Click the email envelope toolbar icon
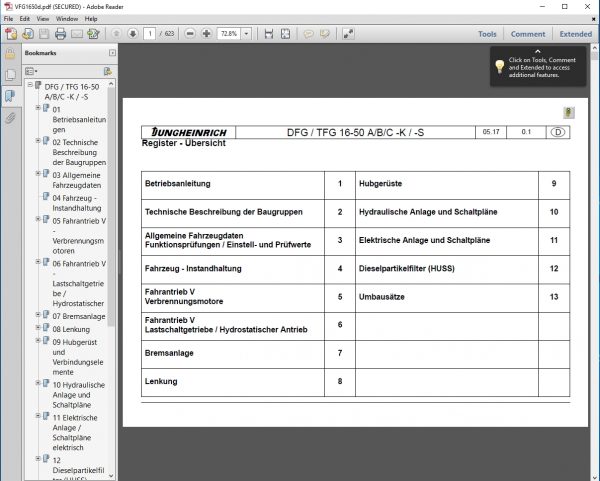Screen dimensions: 600x481 click(x=77, y=34)
